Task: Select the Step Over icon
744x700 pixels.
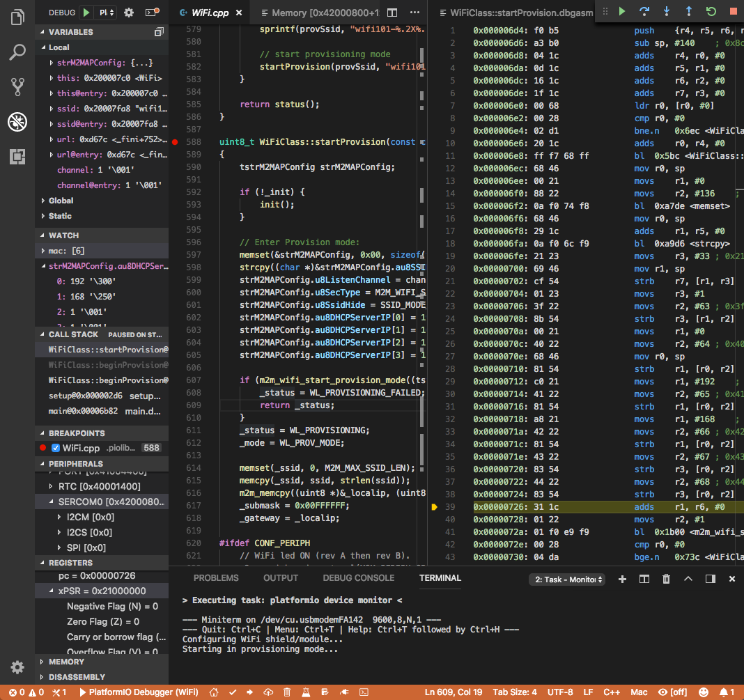Action: [643, 12]
